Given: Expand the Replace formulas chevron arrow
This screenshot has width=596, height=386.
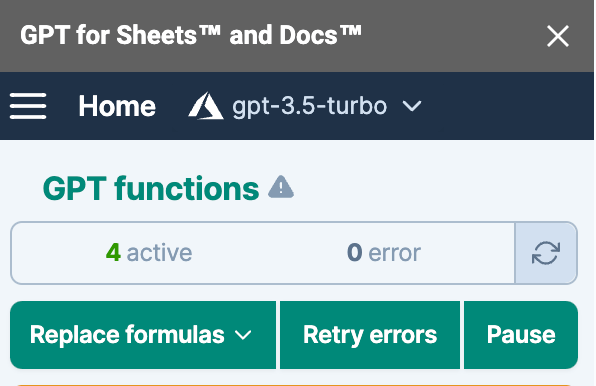Looking at the screenshot, I should tap(243, 335).
